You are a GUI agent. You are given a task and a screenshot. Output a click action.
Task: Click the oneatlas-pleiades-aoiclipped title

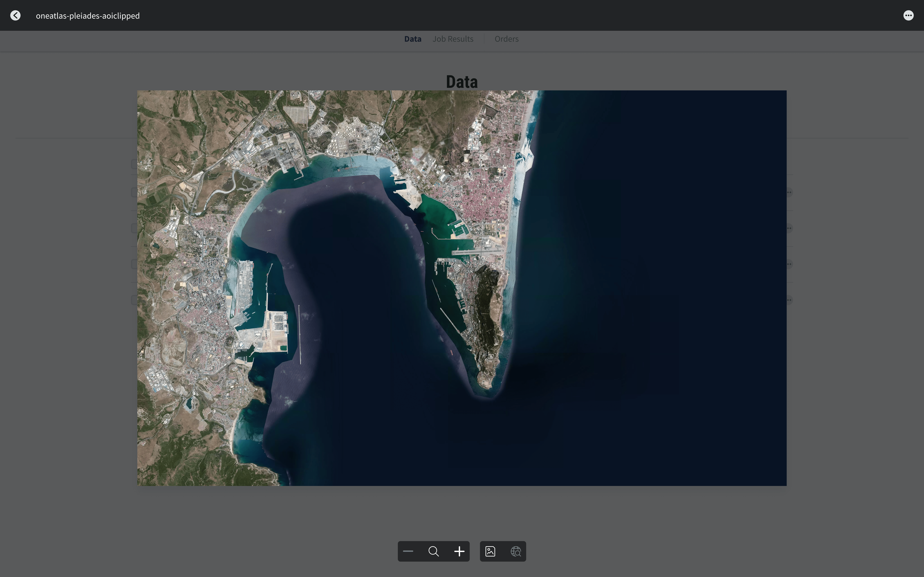[88, 15]
